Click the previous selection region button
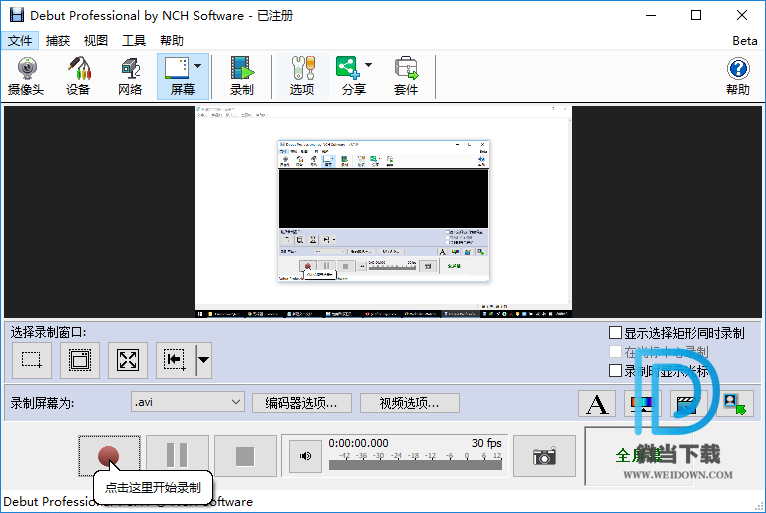Screen dimensions: 766x513 pyautogui.click(x=175, y=360)
